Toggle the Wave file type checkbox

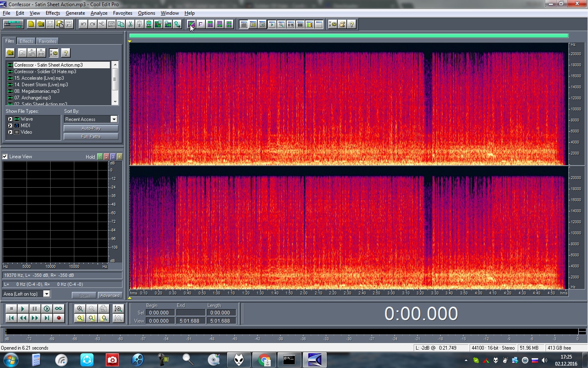[10, 119]
